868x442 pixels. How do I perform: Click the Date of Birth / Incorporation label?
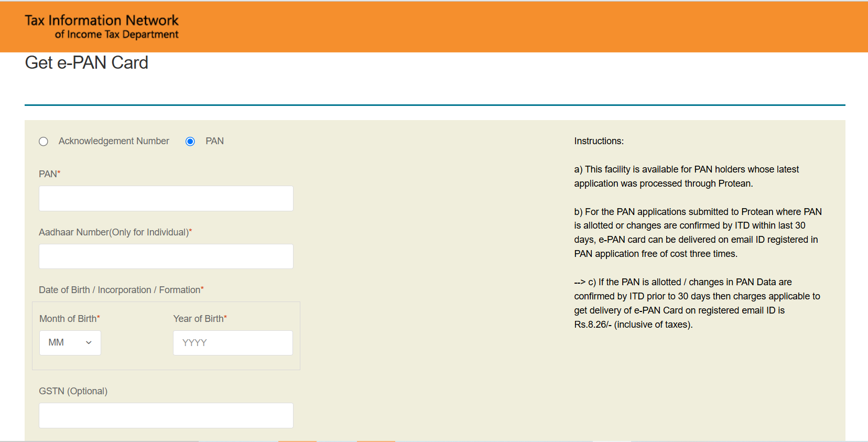pos(121,290)
